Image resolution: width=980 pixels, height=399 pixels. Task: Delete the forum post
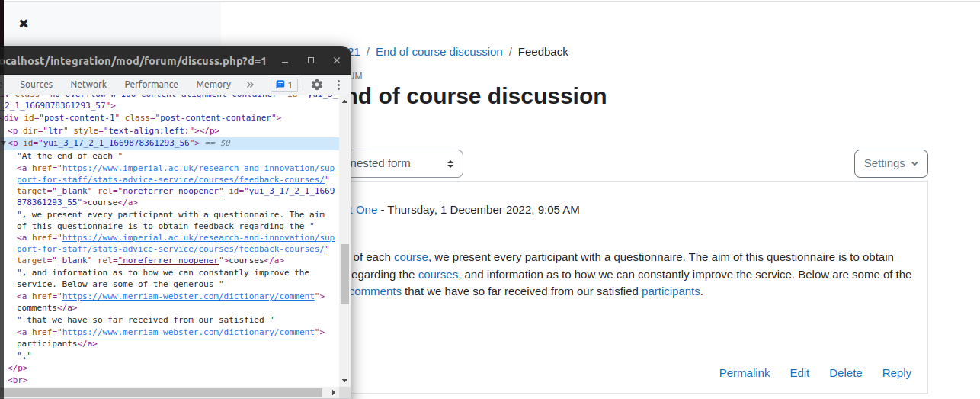click(x=846, y=373)
